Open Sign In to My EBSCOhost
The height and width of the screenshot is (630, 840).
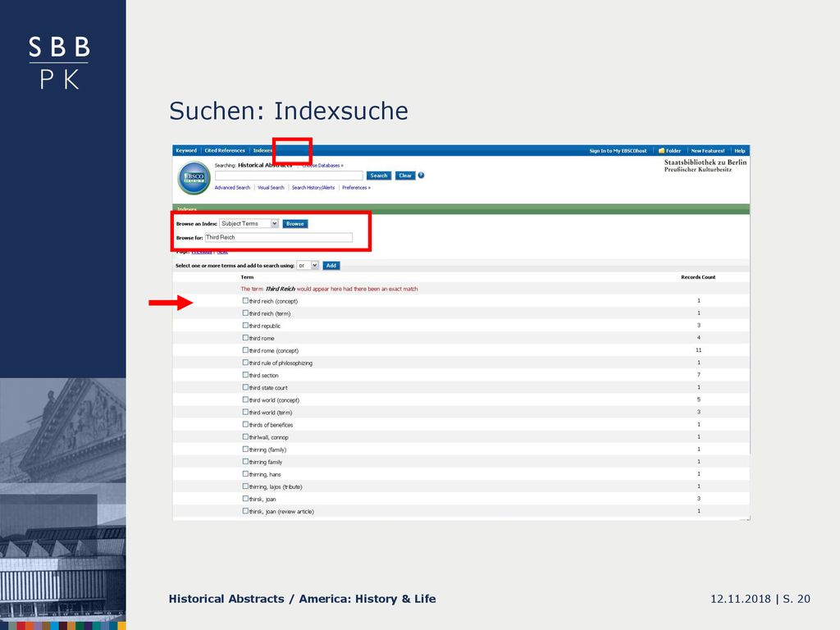pyautogui.click(x=618, y=151)
